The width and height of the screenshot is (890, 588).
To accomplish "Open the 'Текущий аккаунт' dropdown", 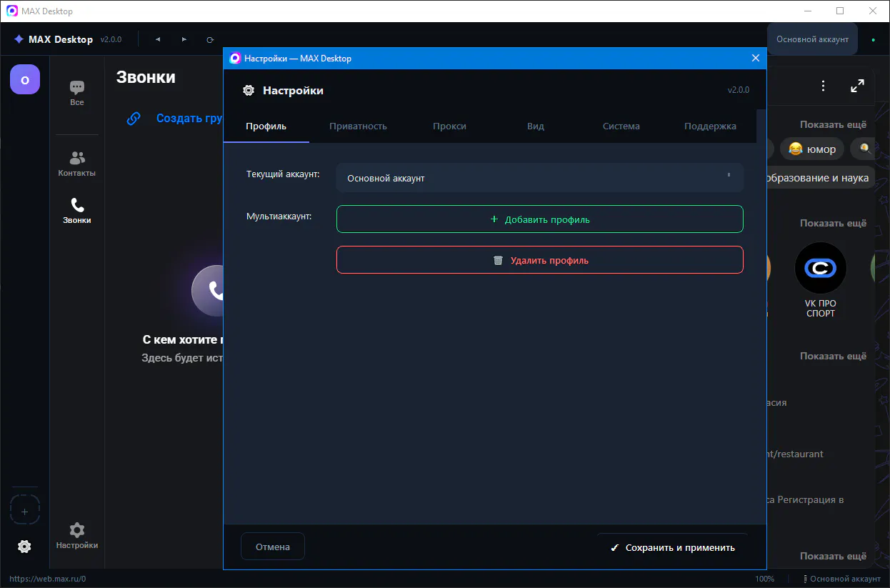I will tap(540, 178).
